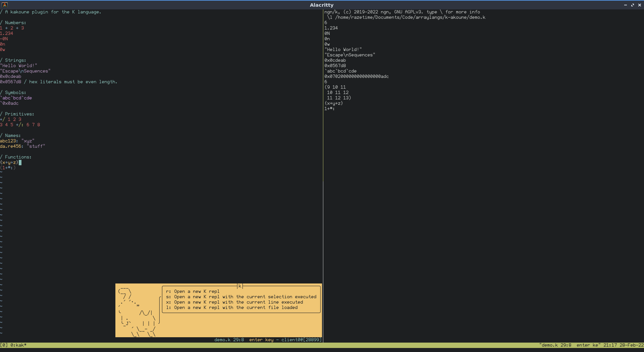Click the '[0]' session name in tmux bar
This screenshot has width=644, height=352.
coord(4,345)
